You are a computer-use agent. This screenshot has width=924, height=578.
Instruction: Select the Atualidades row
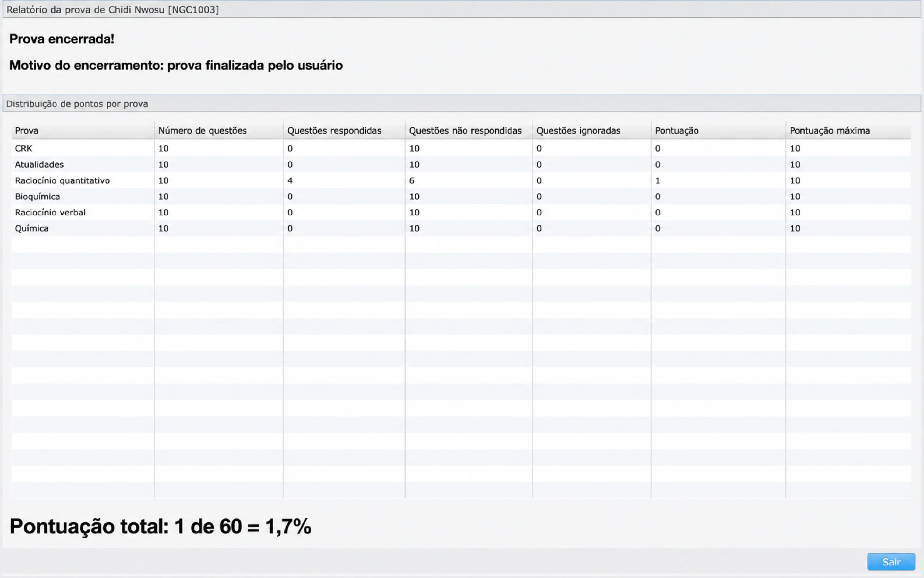[x=461, y=164]
